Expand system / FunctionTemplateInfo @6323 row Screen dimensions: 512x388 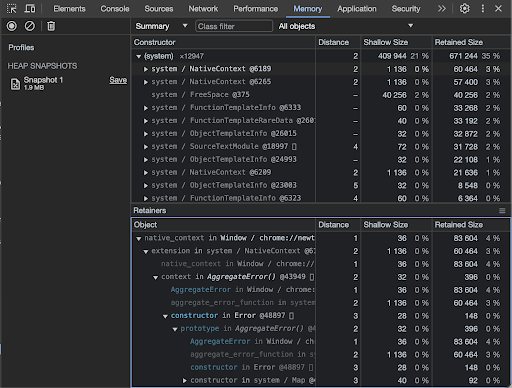(x=146, y=199)
